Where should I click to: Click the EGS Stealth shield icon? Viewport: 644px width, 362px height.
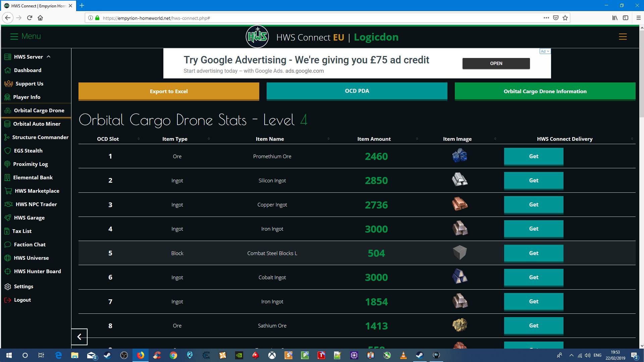8,151
